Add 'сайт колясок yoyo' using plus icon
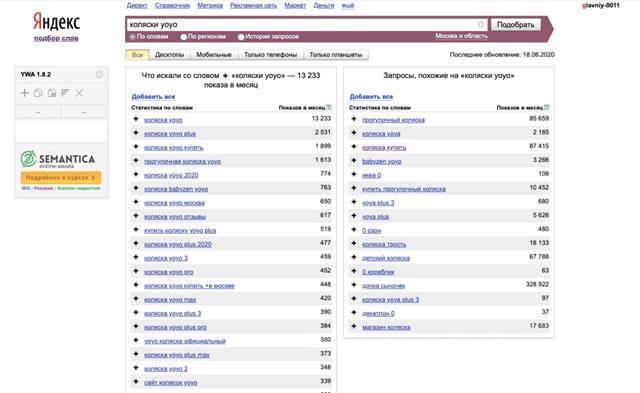This screenshot has width=640, height=393. [x=136, y=382]
